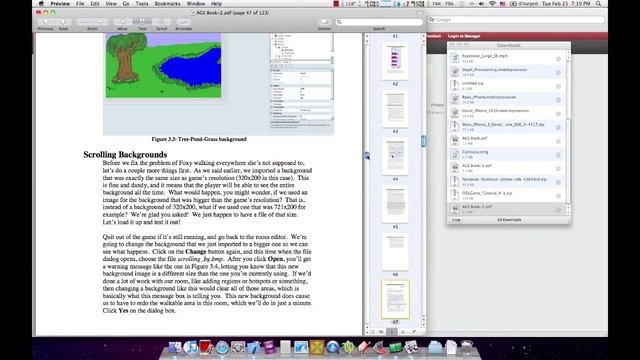Reveal AGS Book-2.pdf via its magnifier icon
This screenshot has height=360, width=640.
pos(558,210)
